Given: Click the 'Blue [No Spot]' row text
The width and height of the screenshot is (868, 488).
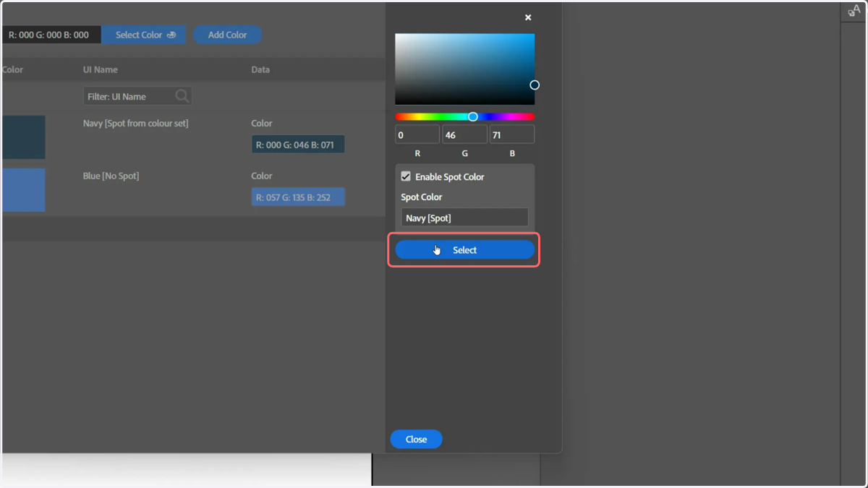Looking at the screenshot, I should tap(111, 176).
